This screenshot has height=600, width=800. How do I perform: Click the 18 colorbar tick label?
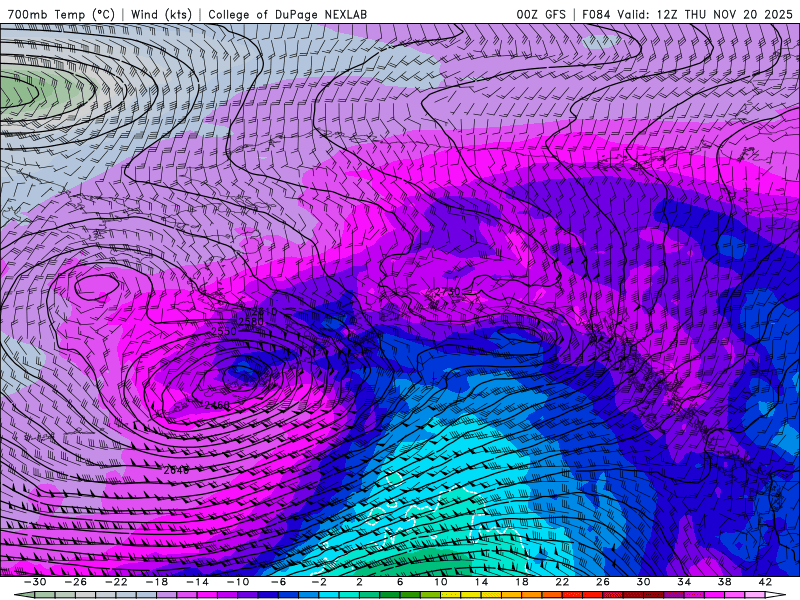tap(522, 582)
